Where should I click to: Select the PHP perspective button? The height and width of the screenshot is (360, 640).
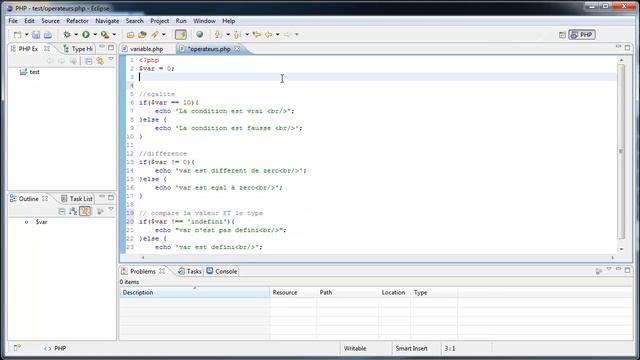coord(582,35)
